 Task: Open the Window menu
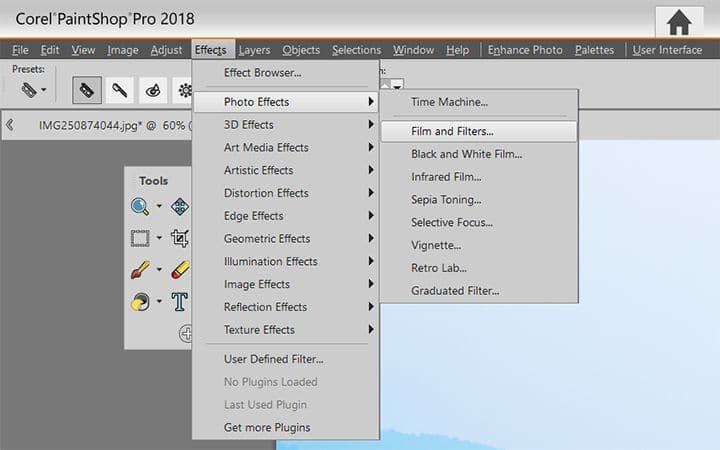(x=413, y=50)
